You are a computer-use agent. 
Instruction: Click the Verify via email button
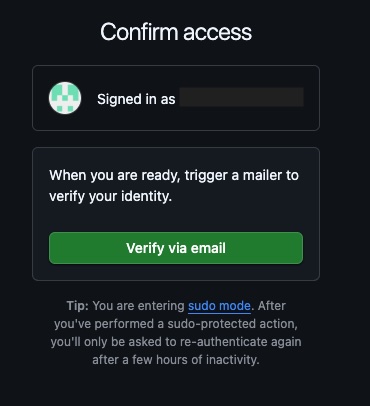pyautogui.click(x=176, y=248)
